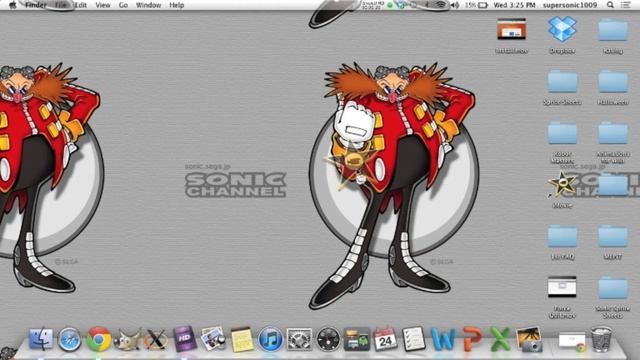This screenshot has width=640, height=360.
Task: Open the Help menu
Action: tap(176, 5)
